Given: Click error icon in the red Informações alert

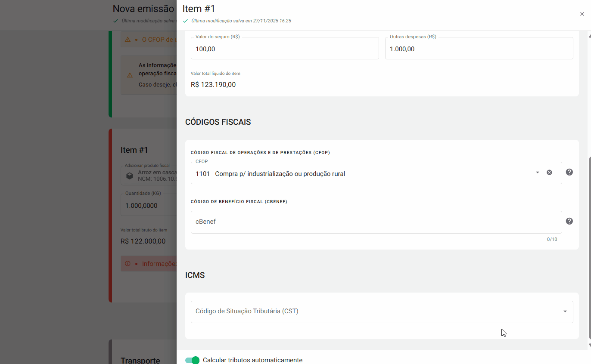Looking at the screenshot, I should point(128,263).
